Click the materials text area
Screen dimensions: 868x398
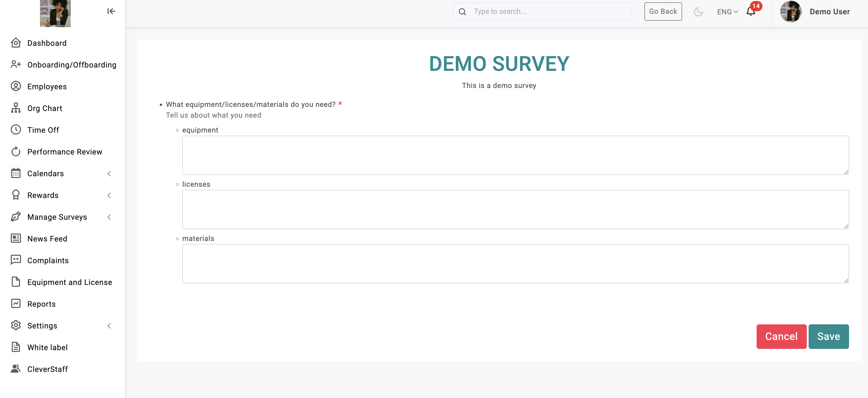[x=515, y=263]
